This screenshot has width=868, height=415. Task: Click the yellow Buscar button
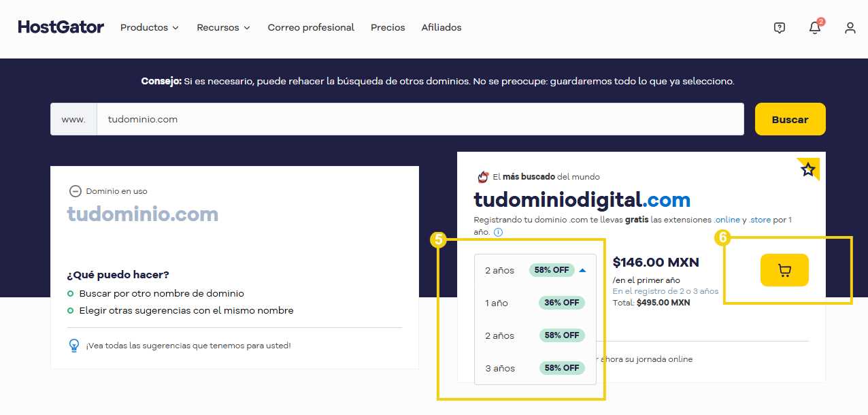tap(790, 119)
